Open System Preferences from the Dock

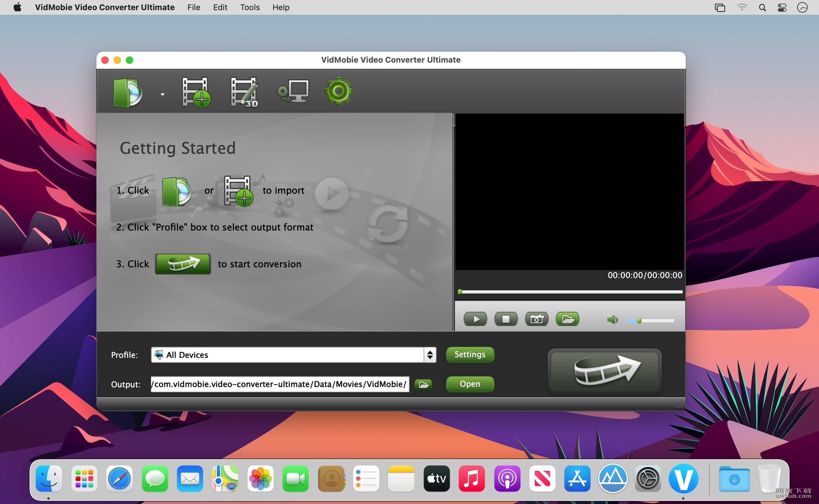click(648, 478)
